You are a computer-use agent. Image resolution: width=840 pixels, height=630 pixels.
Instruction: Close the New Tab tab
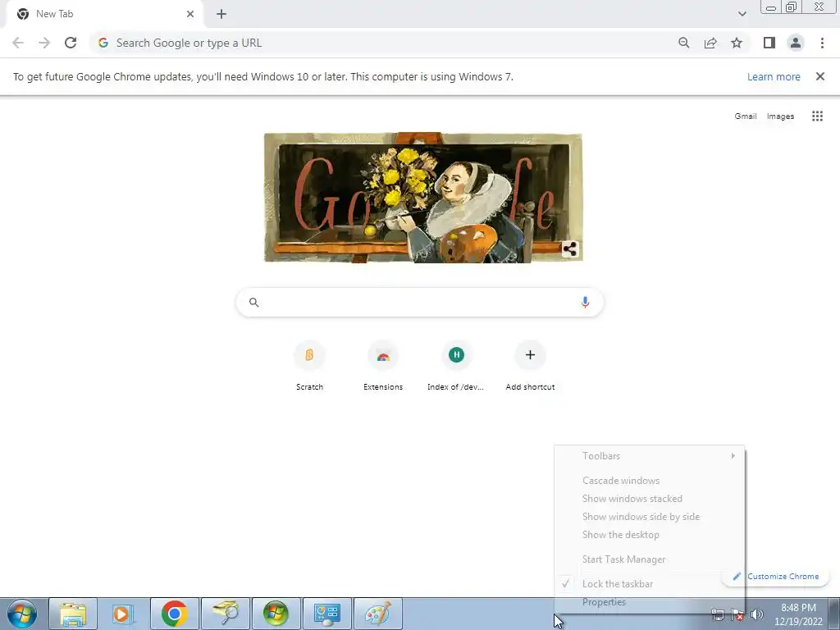[x=190, y=14]
